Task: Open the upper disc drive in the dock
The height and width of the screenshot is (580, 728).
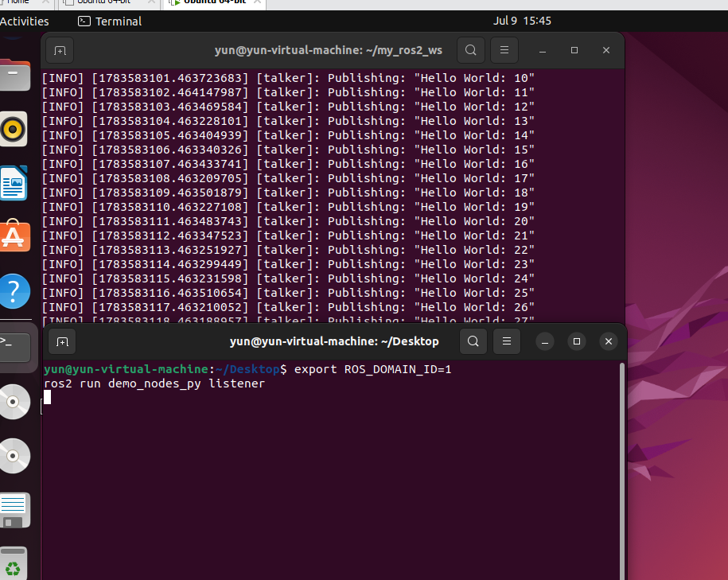Action: click(x=14, y=402)
